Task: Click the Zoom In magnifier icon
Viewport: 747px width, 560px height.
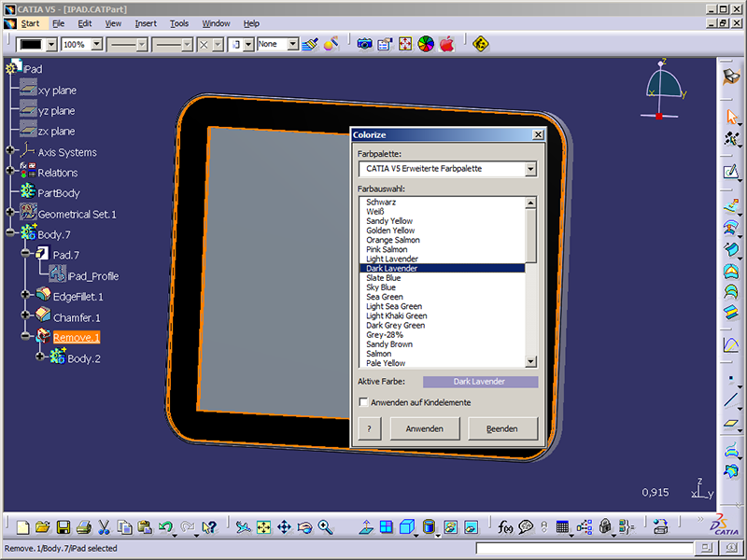Action: coord(325,527)
